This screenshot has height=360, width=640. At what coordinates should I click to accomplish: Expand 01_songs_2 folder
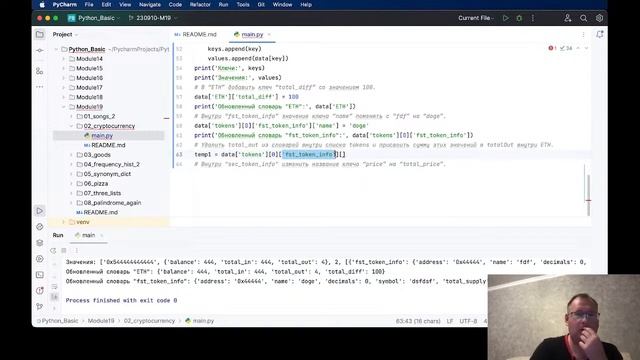[x=71, y=117]
